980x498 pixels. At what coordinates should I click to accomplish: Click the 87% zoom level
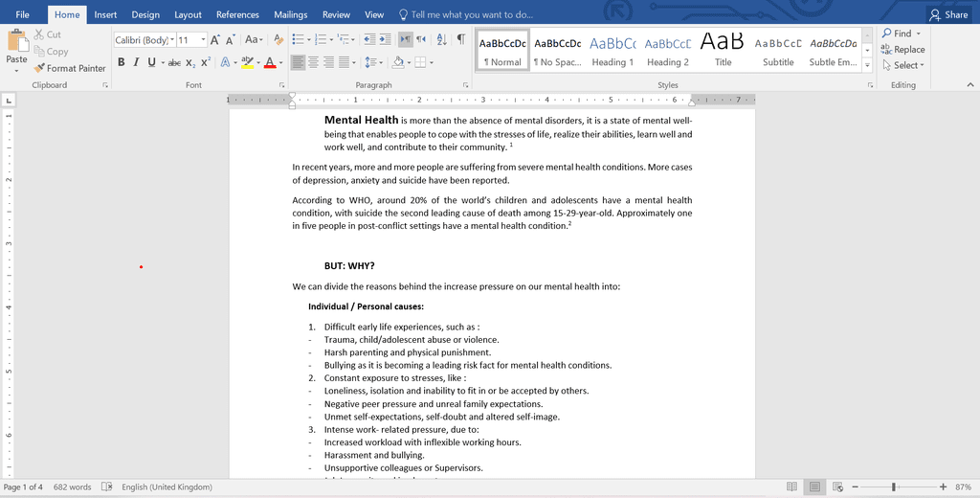click(963, 487)
